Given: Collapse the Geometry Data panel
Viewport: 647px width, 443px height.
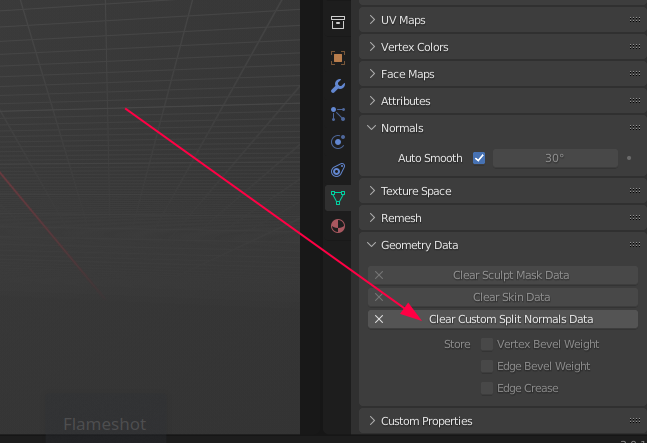Looking at the screenshot, I should [372, 245].
